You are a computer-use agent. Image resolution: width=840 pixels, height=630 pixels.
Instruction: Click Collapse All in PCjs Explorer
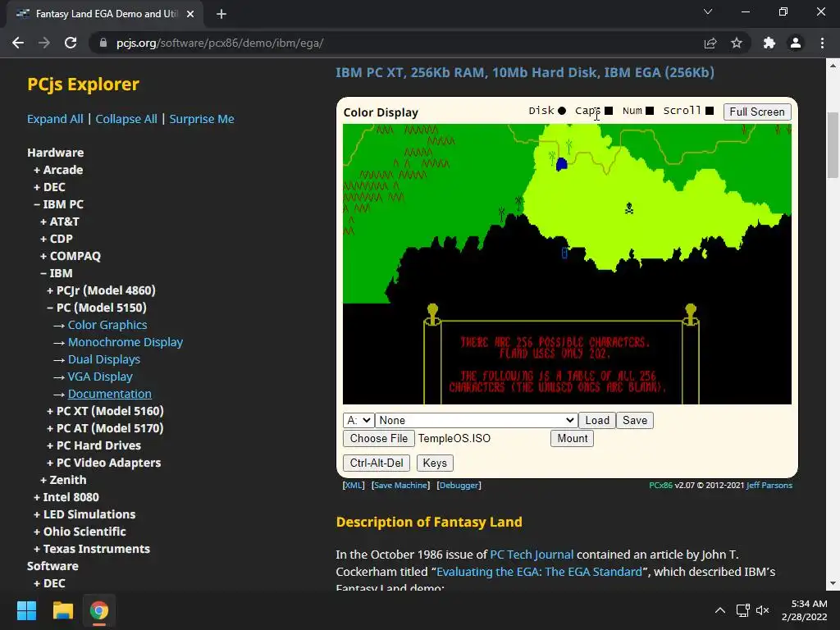point(126,119)
